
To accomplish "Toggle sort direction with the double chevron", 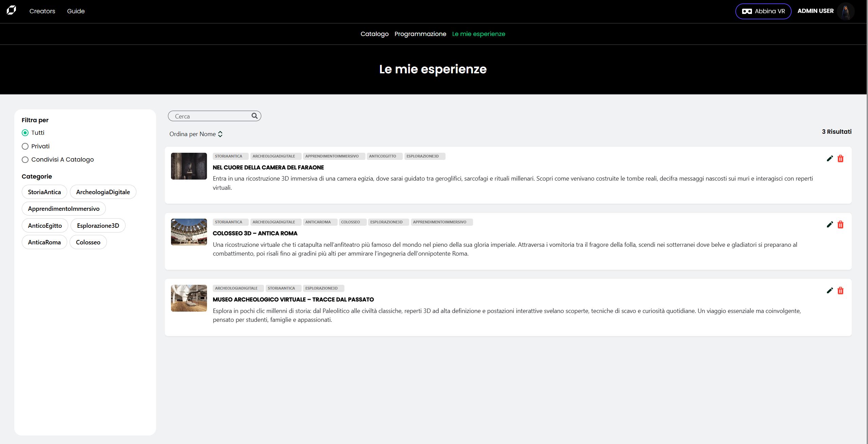I will [x=220, y=134].
